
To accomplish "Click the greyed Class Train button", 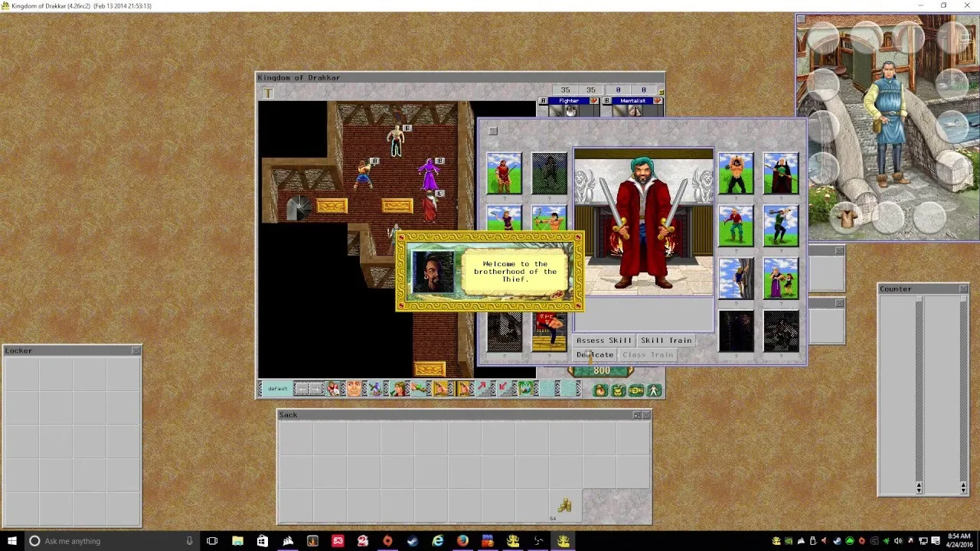I will (648, 355).
